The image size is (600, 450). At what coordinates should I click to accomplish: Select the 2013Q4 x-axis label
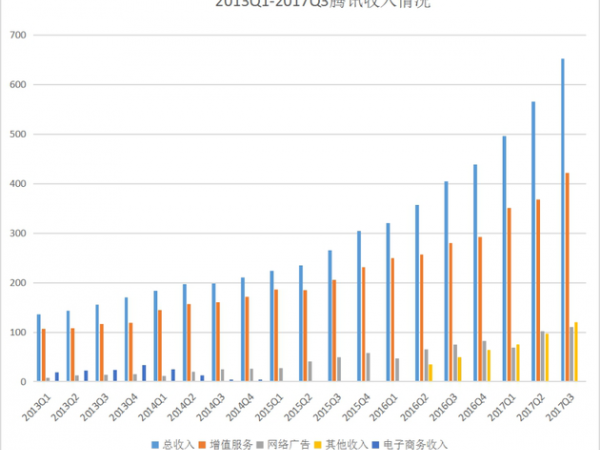pos(124,407)
